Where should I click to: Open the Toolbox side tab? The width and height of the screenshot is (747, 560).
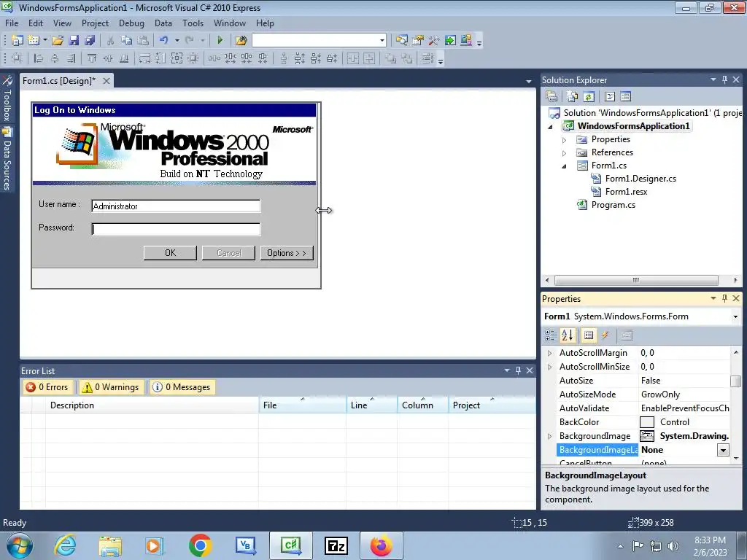(x=7, y=99)
